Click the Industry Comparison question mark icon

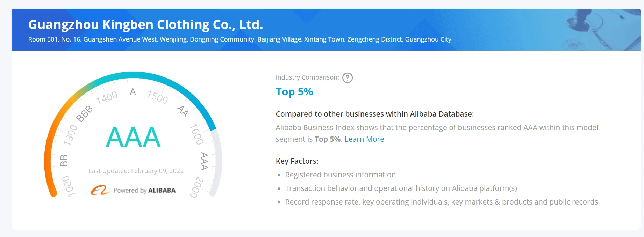[x=347, y=77]
